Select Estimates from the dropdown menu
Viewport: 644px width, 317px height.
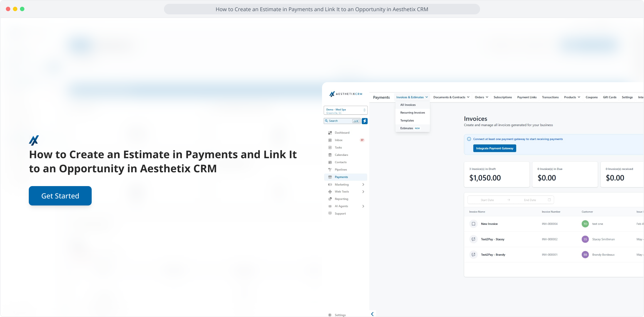click(x=407, y=128)
